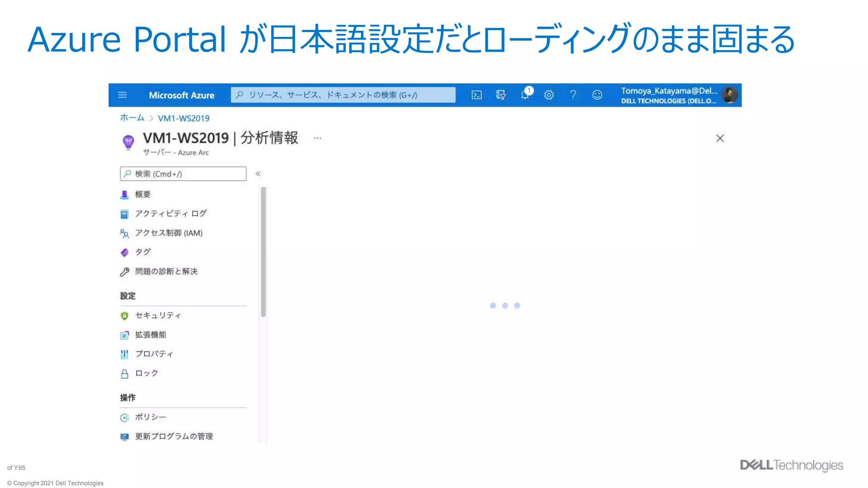The image size is (868, 488).
Task: Click the Insights lightbulb resource icon
Action: (128, 142)
